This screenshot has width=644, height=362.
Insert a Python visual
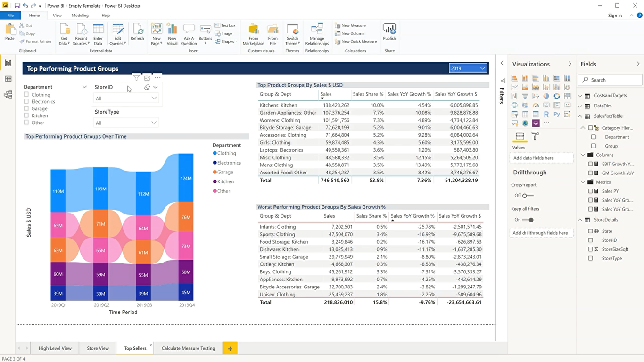click(557, 114)
